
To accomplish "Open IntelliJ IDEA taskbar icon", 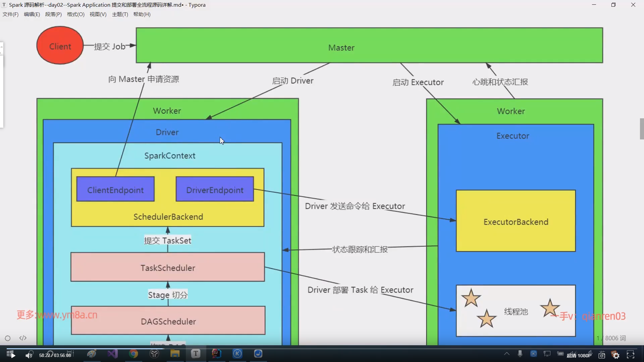I will (216, 353).
